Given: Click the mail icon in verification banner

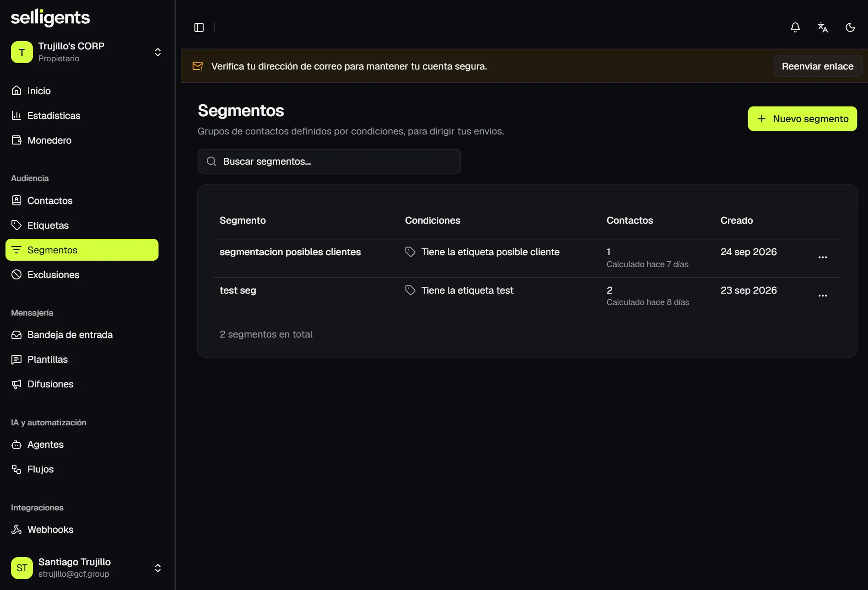Looking at the screenshot, I should [x=198, y=66].
